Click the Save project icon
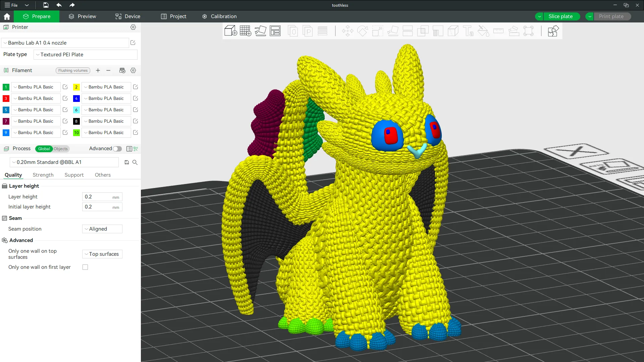Image resolution: width=644 pixels, height=362 pixels. point(46,5)
